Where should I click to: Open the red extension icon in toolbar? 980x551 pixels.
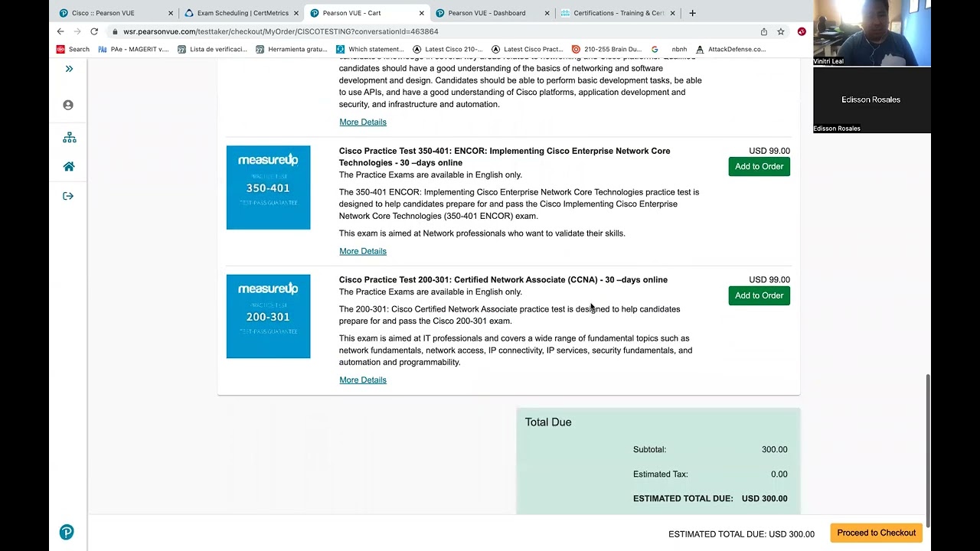coord(802,31)
